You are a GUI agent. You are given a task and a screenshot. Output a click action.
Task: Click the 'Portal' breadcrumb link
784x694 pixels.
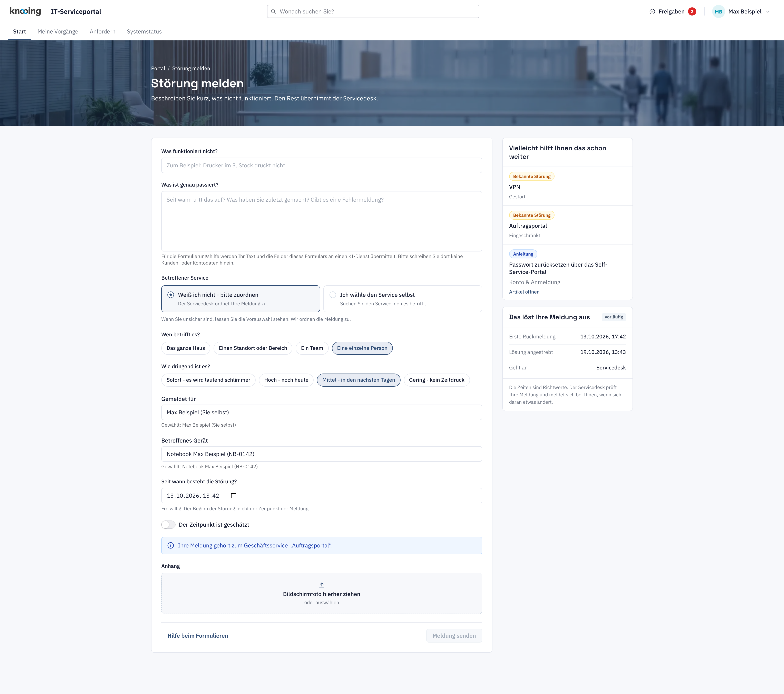tap(158, 68)
